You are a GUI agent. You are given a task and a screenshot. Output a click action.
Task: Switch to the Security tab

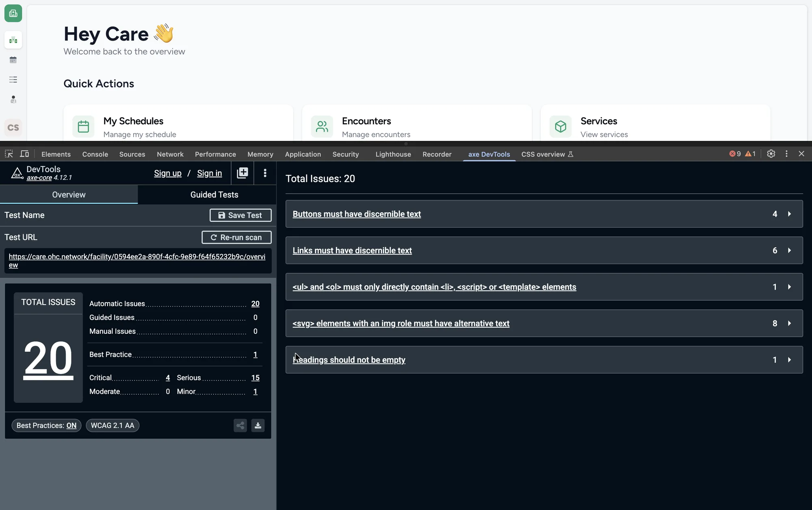point(346,154)
